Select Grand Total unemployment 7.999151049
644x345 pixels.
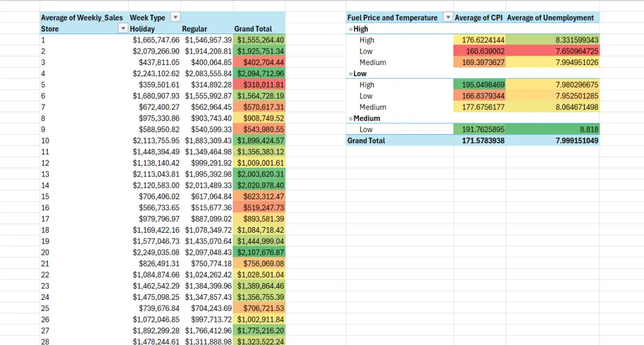point(553,141)
